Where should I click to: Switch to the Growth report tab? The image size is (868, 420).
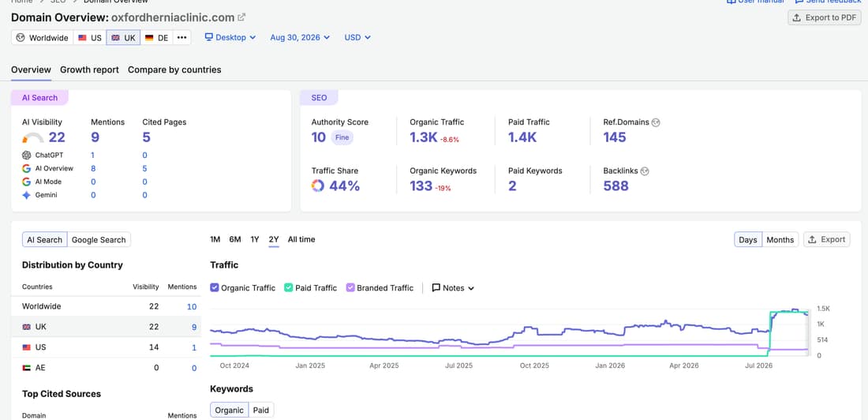90,69
